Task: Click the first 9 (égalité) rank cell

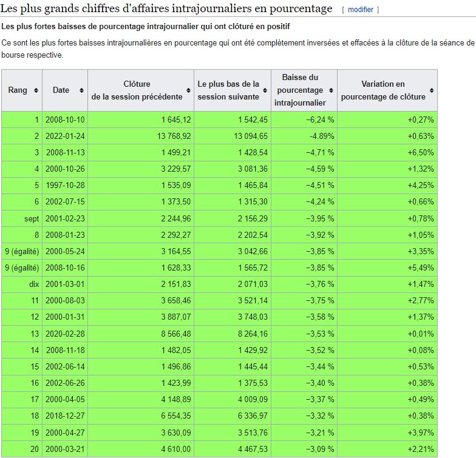Action: click(22, 250)
